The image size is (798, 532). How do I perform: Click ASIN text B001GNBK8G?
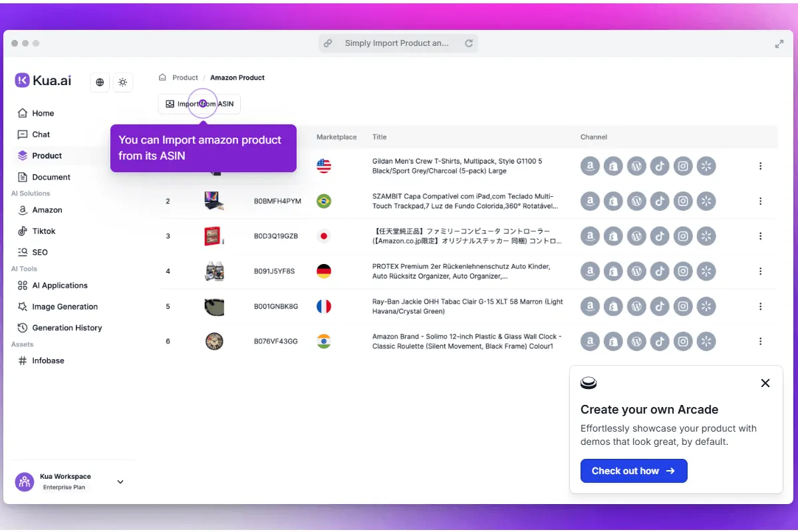276,307
